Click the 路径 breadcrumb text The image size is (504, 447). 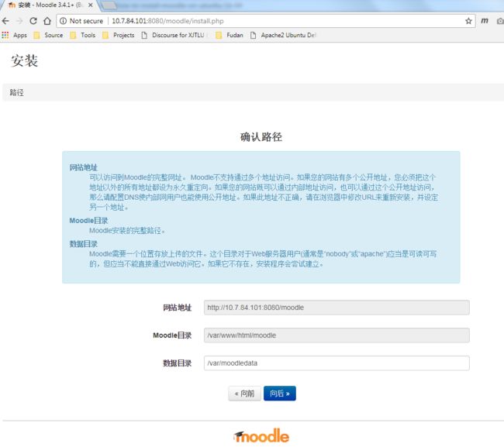tap(17, 93)
